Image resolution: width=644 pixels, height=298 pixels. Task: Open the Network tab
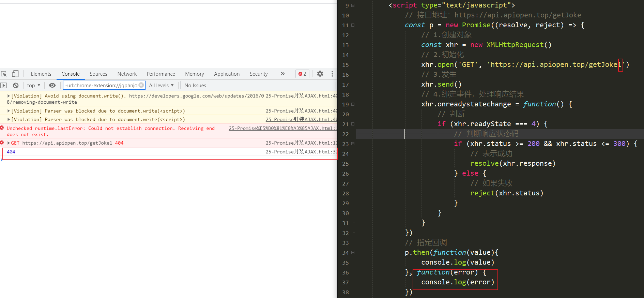pyautogui.click(x=127, y=74)
